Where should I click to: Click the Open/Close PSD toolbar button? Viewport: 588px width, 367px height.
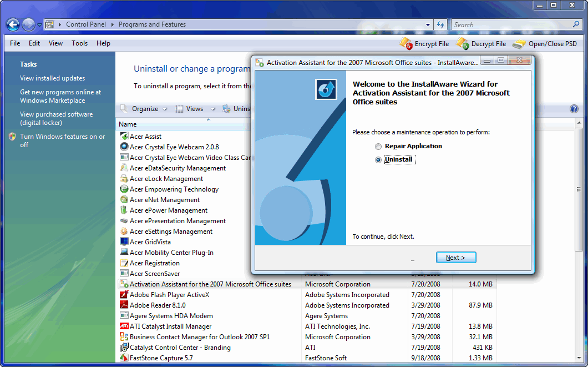545,43
